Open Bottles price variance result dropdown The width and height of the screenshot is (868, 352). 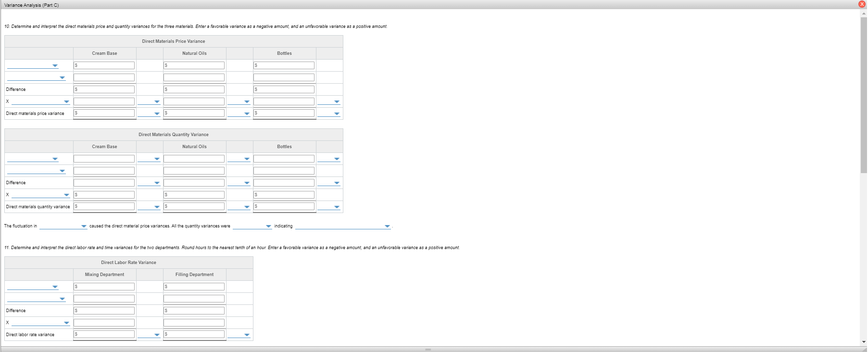[x=329, y=114]
